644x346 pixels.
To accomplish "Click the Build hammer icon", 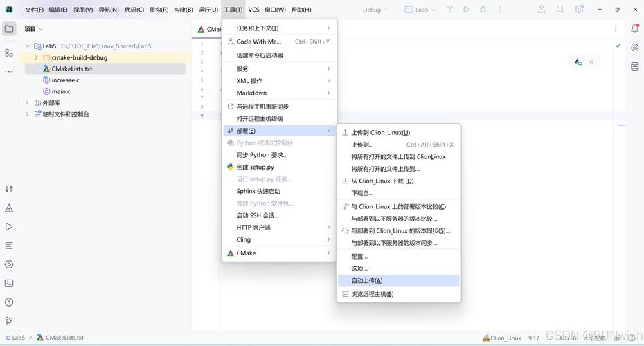I will 449,10.
